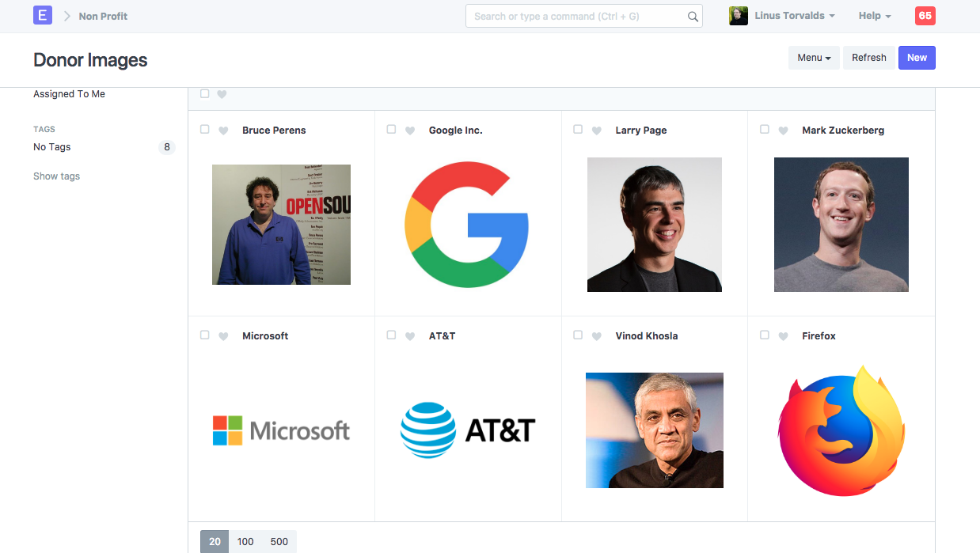Set page size to 20
The height and width of the screenshot is (553, 980).
[x=215, y=542]
